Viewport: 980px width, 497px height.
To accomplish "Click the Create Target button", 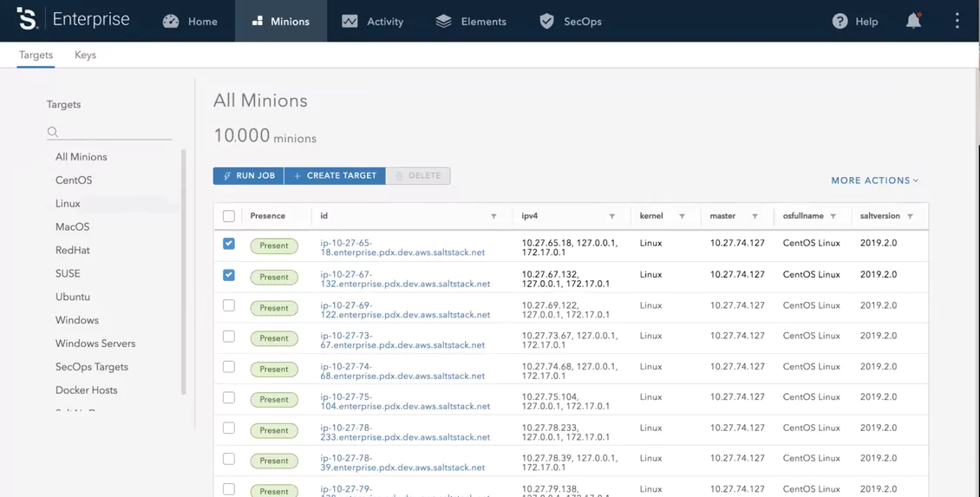I will coord(335,176).
